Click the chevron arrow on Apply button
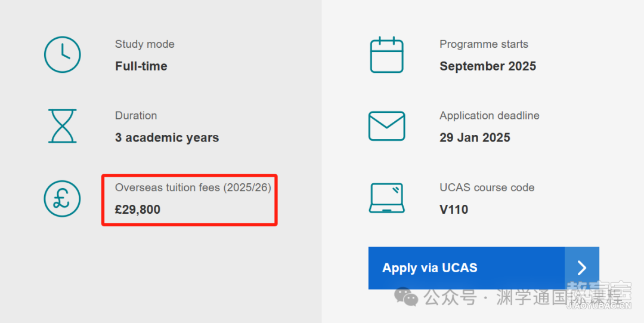Screen dimensions: 644x323 click(x=582, y=268)
